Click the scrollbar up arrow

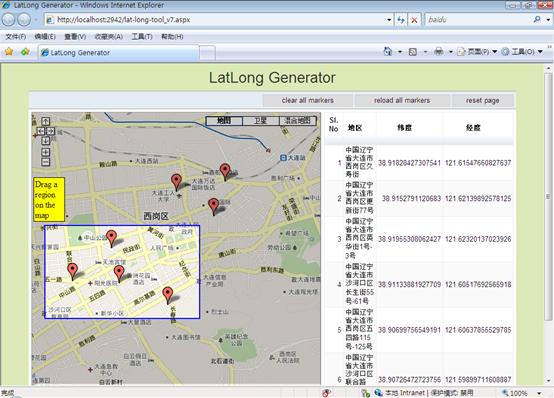[548, 68]
